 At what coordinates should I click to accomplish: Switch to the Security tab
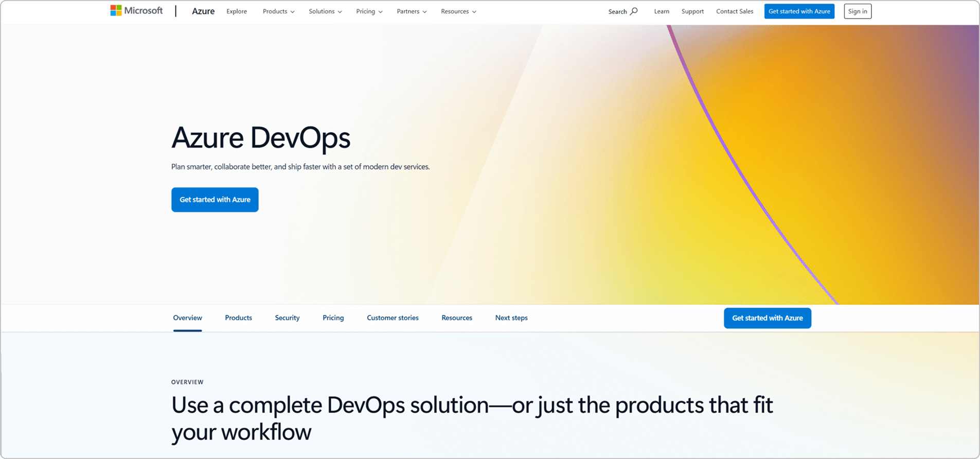[x=287, y=318]
